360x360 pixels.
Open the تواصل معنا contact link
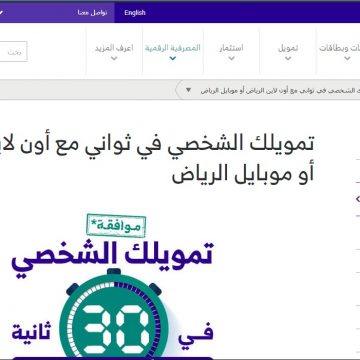[x=92, y=13]
